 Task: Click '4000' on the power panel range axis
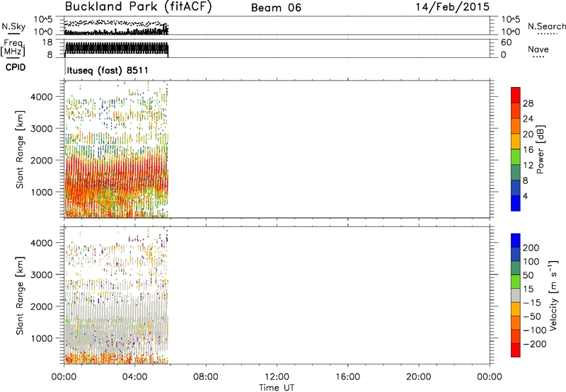click(x=42, y=97)
